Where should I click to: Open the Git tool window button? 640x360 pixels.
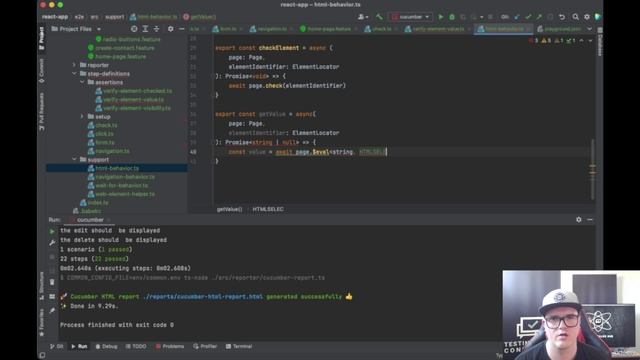coord(57,346)
